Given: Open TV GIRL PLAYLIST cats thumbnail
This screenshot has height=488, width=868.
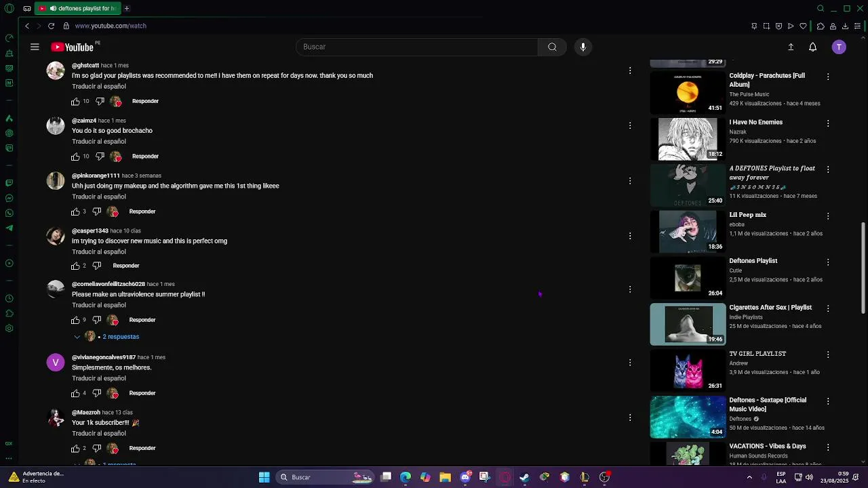Looking at the screenshot, I should (688, 370).
